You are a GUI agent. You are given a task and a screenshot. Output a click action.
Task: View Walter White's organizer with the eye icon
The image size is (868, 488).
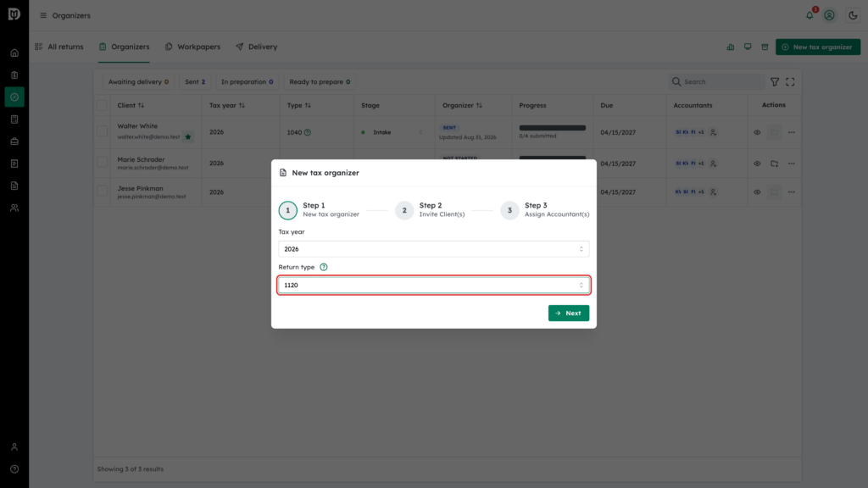coord(757,132)
